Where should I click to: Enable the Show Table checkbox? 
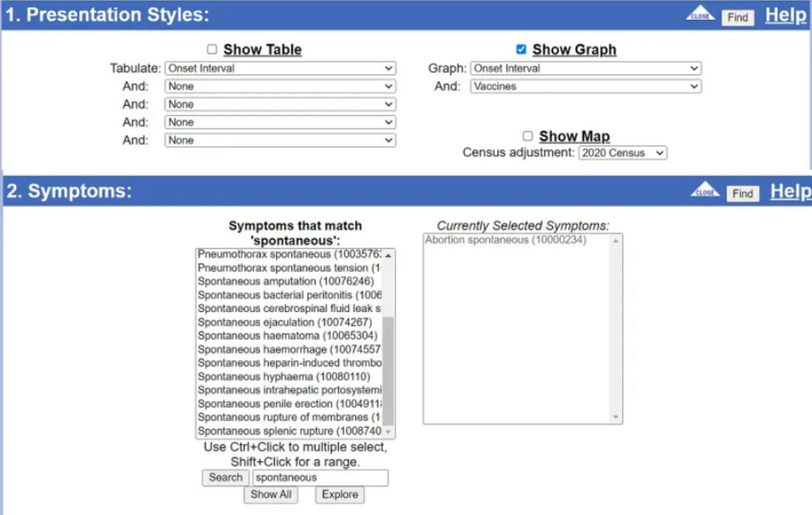tap(212, 50)
